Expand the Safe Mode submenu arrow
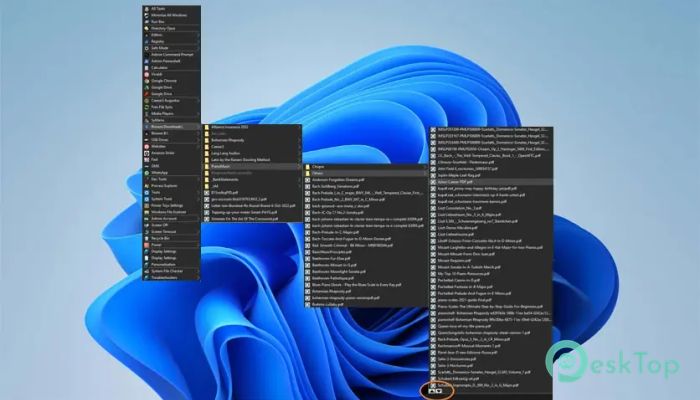The image size is (700, 400). pyautogui.click(x=198, y=48)
